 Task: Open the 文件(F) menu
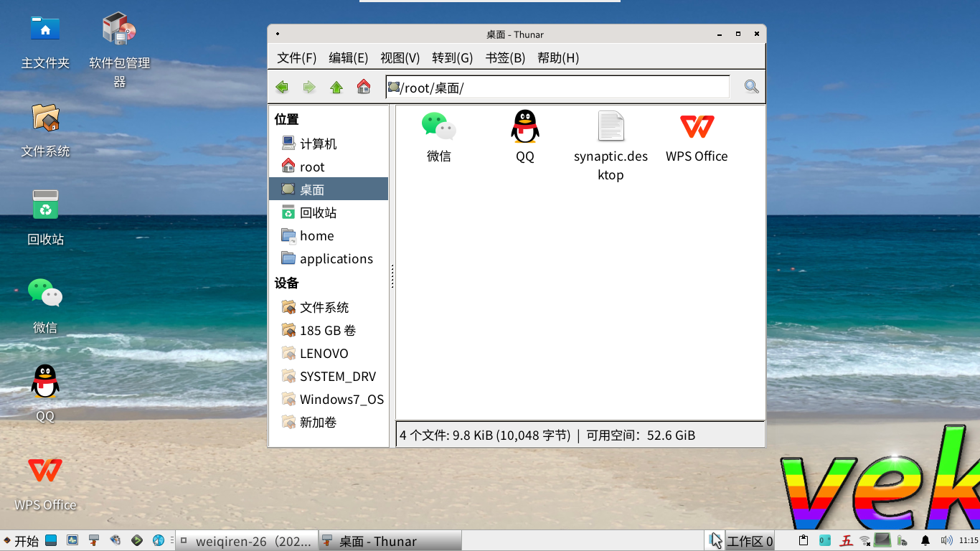pos(297,58)
